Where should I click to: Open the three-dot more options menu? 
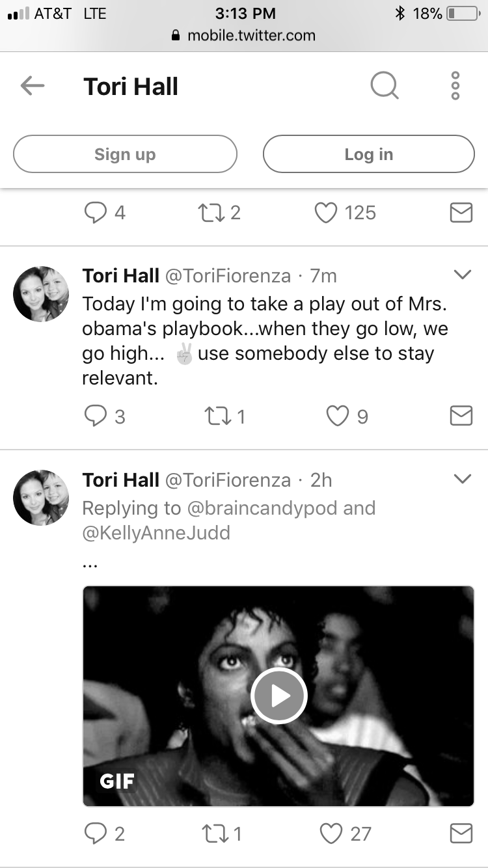(x=455, y=85)
